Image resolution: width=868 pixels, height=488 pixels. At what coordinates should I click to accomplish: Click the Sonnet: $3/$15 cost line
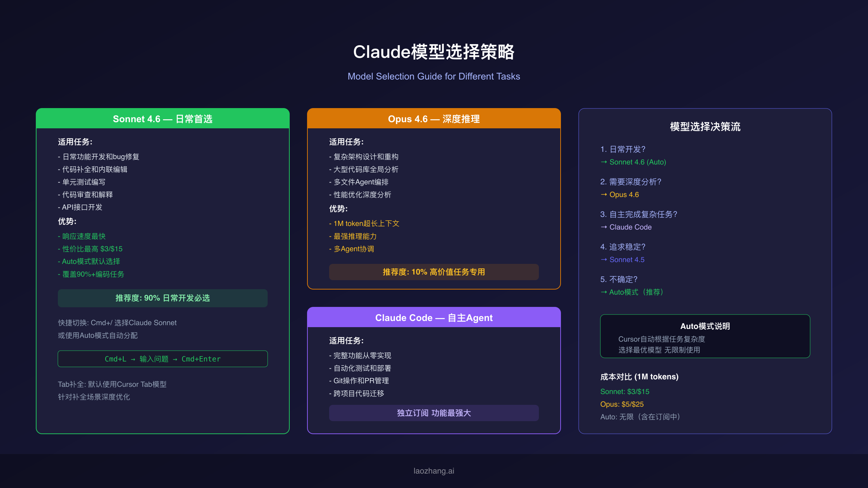click(625, 392)
